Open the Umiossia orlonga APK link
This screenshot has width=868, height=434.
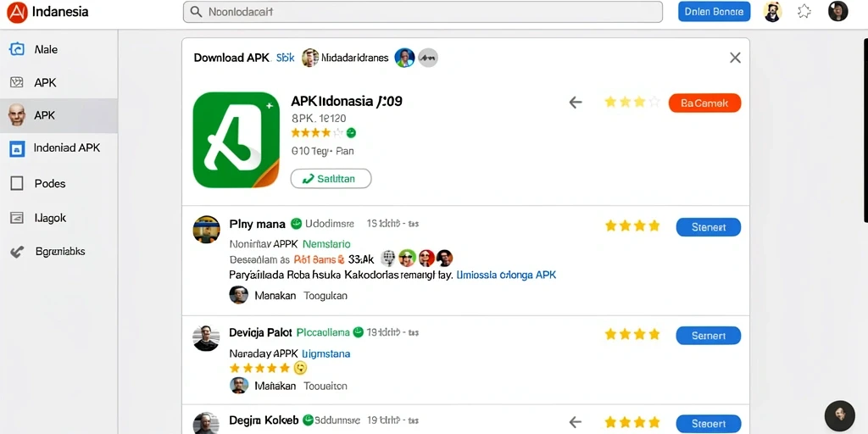point(506,275)
